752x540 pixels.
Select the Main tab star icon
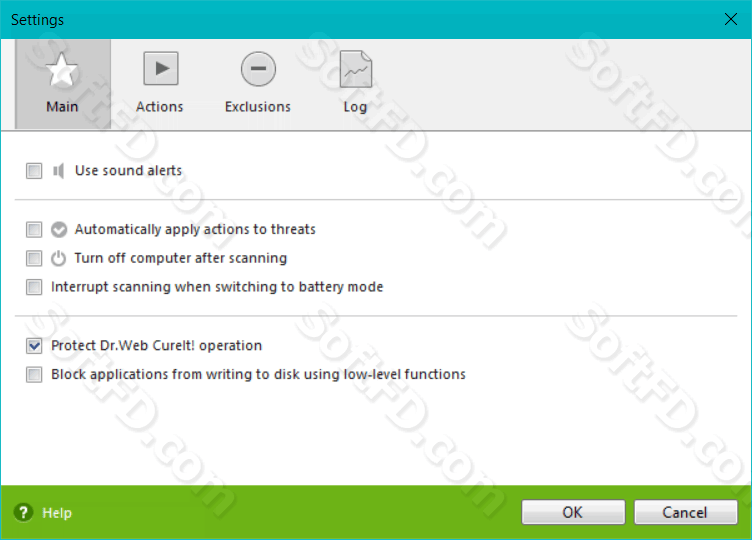click(62, 70)
